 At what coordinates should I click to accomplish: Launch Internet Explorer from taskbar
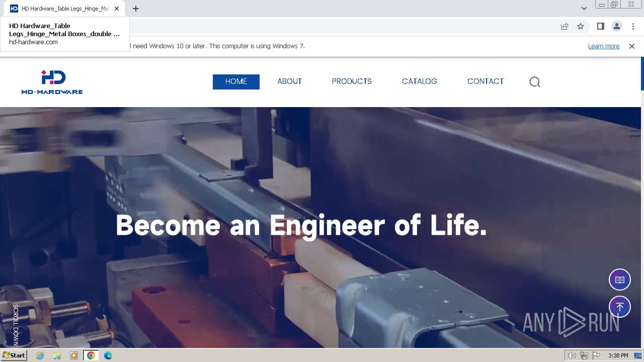(x=40, y=355)
